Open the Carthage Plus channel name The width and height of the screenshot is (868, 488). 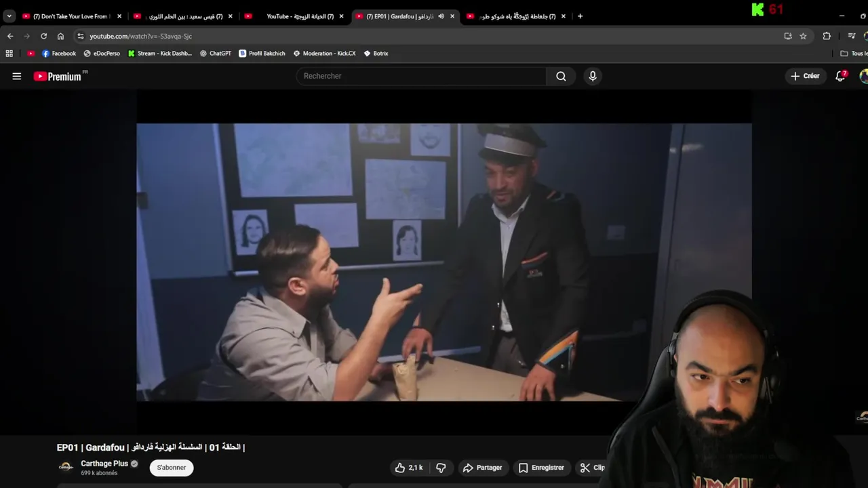click(104, 464)
